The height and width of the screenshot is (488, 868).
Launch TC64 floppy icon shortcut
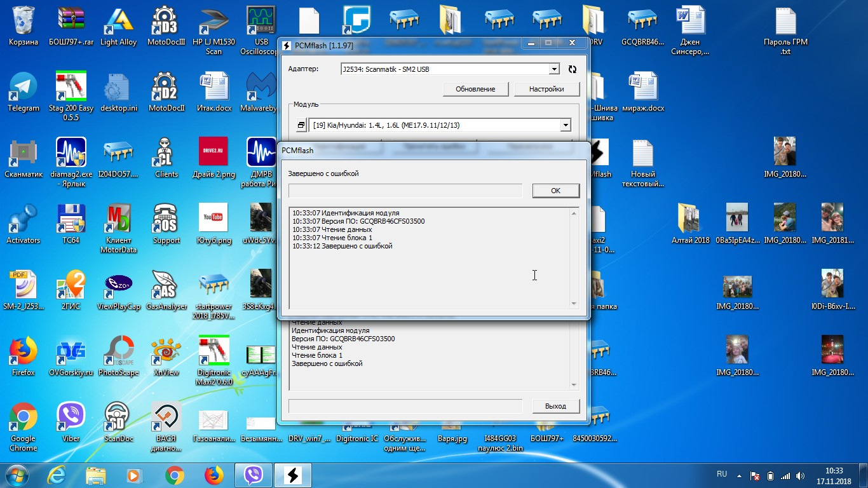point(71,225)
